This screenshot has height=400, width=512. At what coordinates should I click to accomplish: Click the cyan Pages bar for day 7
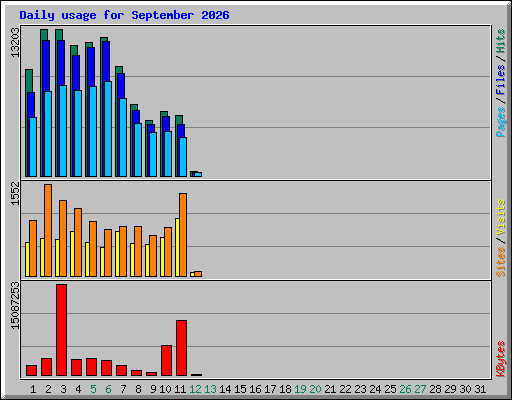tap(123, 137)
